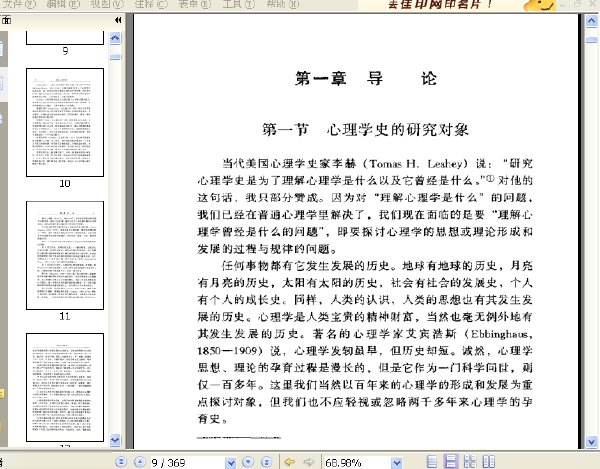Click the document scroll-down arrow
The width and height of the screenshot is (600, 469).
592,442
